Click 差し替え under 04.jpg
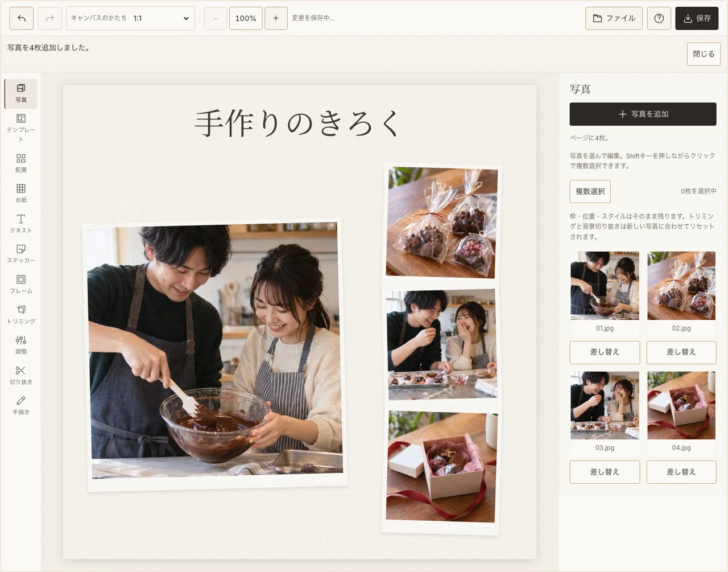Image resolution: width=728 pixels, height=572 pixels. click(x=681, y=472)
